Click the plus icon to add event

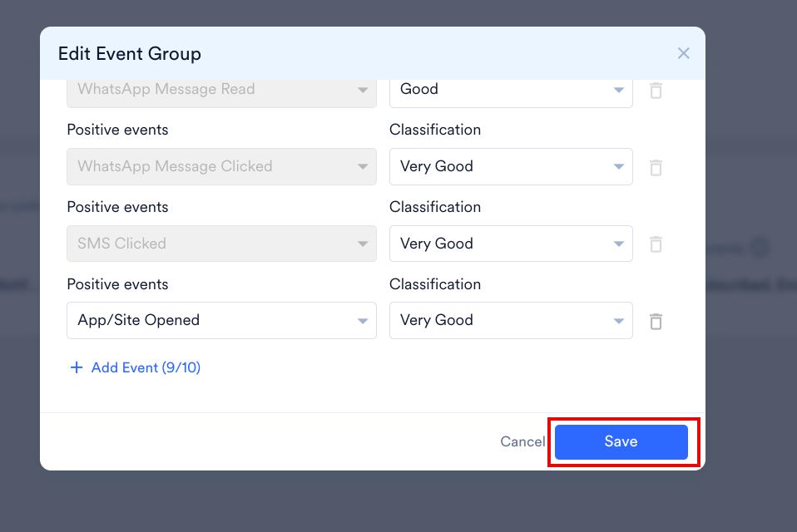click(x=77, y=367)
